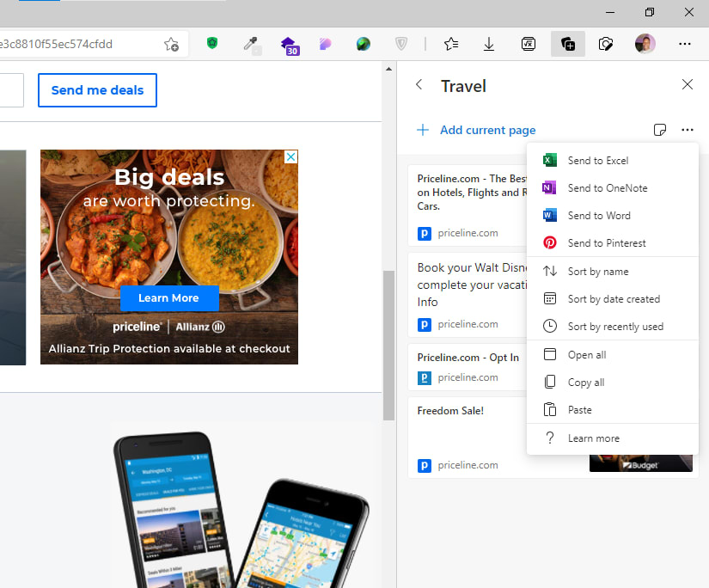The width and height of the screenshot is (709, 588).
Task: Go back from the Travel collection
Action: pyautogui.click(x=419, y=84)
